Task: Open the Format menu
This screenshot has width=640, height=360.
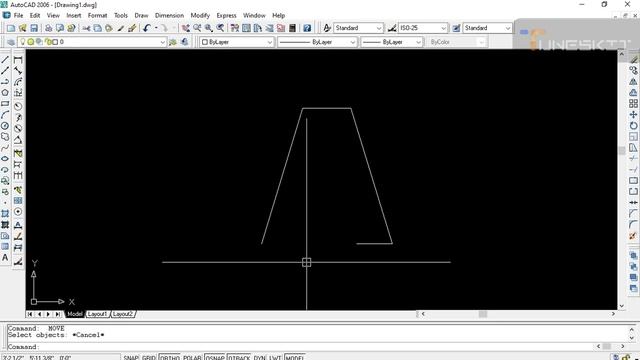Action: [x=97, y=16]
